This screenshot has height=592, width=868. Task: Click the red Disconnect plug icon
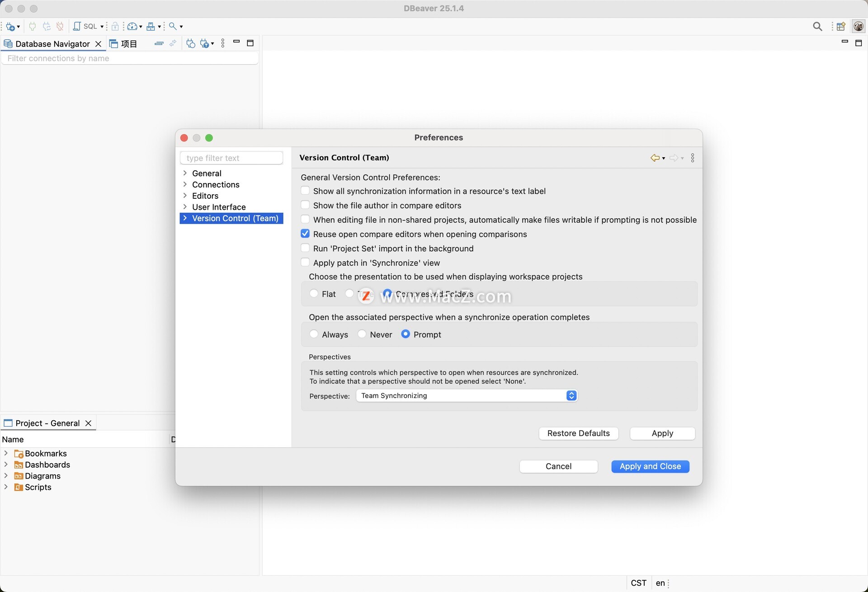point(60,26)
